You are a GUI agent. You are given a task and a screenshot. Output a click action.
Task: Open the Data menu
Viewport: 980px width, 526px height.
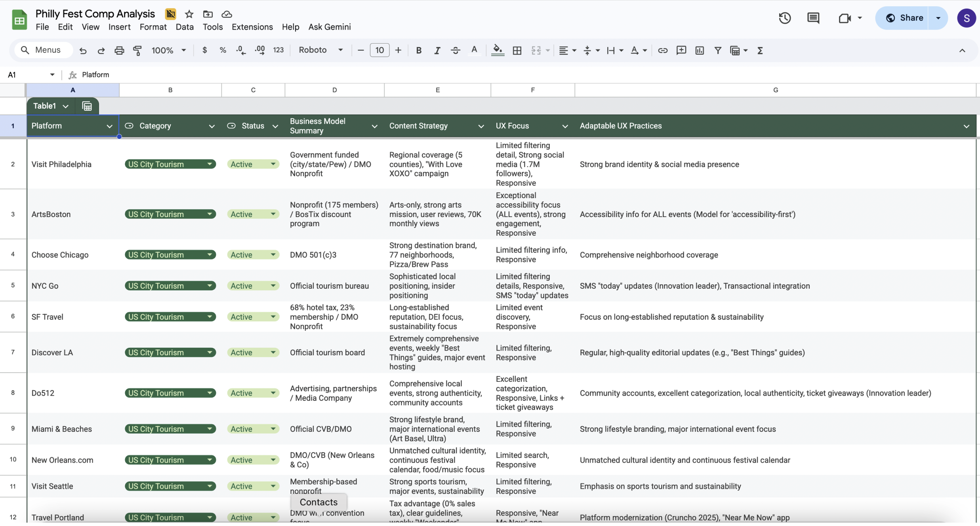[x=185, y=27]
